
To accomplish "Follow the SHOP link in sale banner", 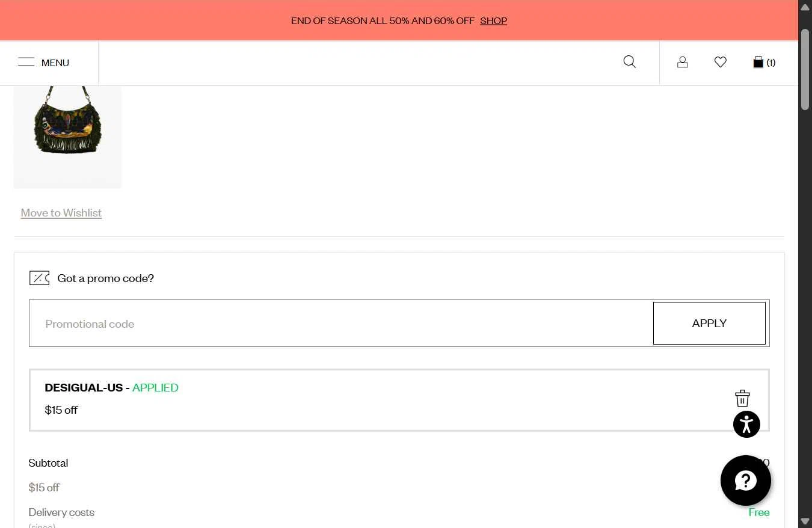I will 493,20.
